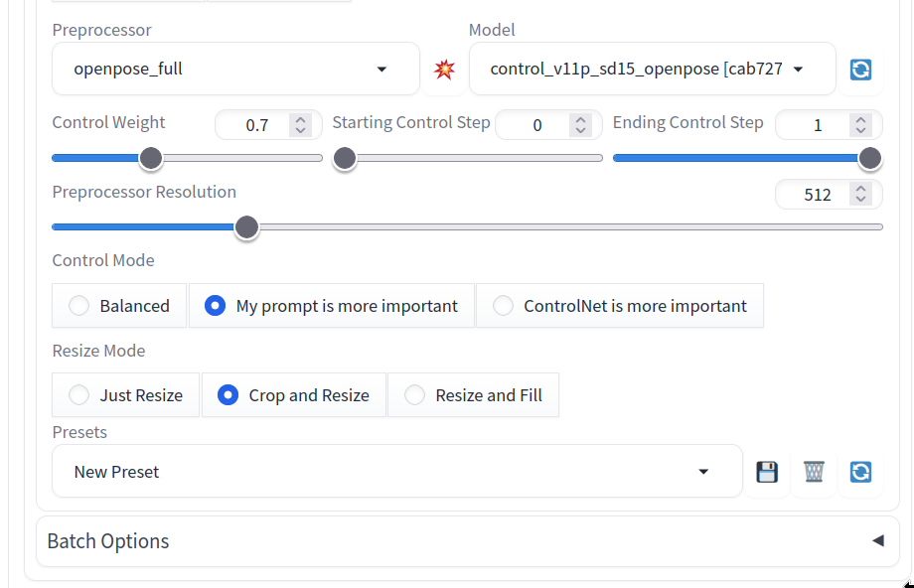Expand the Batch Options section
The height and width of the screenshot is (588, 914).
pyautogui.click(x=467, y=541)
